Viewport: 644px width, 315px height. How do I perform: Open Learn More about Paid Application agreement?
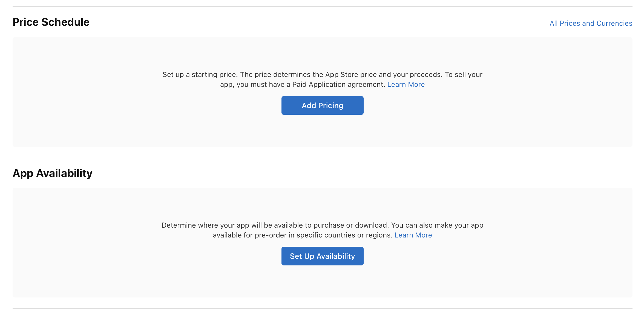tap(406, 84)
